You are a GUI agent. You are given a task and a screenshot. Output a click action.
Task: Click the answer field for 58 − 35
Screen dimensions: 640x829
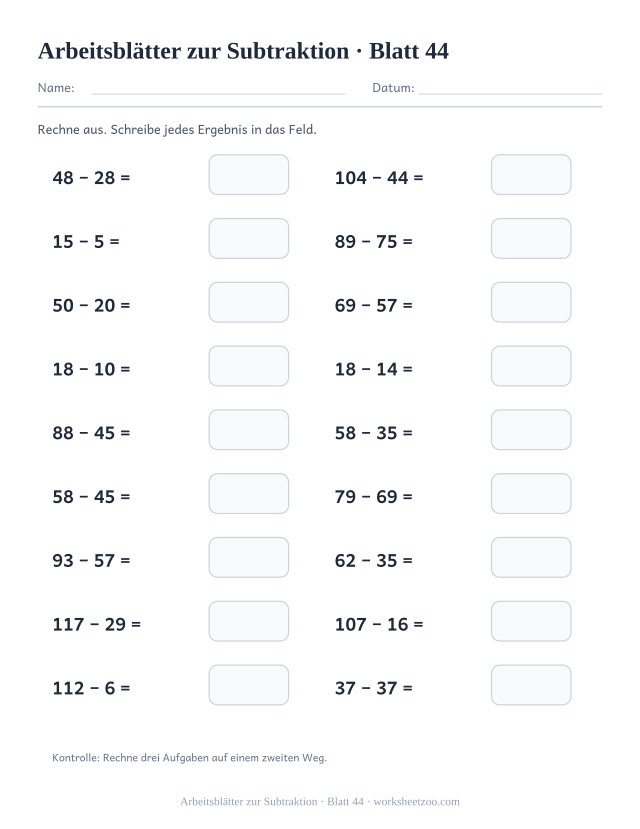531,430
